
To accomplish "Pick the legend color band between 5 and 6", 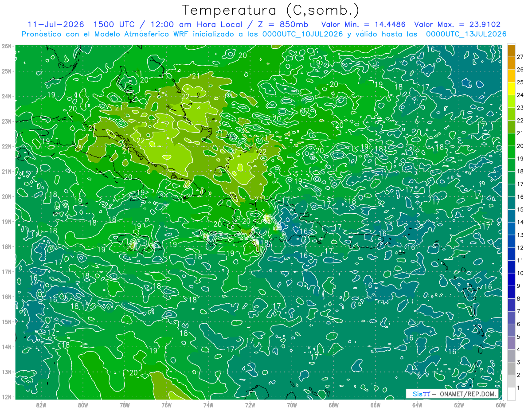I will pos(511,331).
